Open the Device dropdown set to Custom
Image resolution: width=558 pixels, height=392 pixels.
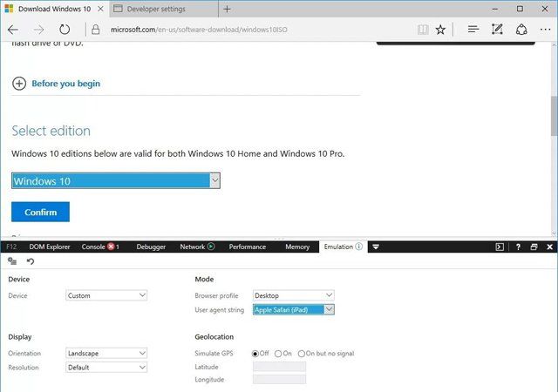click(x=106, y=295)
